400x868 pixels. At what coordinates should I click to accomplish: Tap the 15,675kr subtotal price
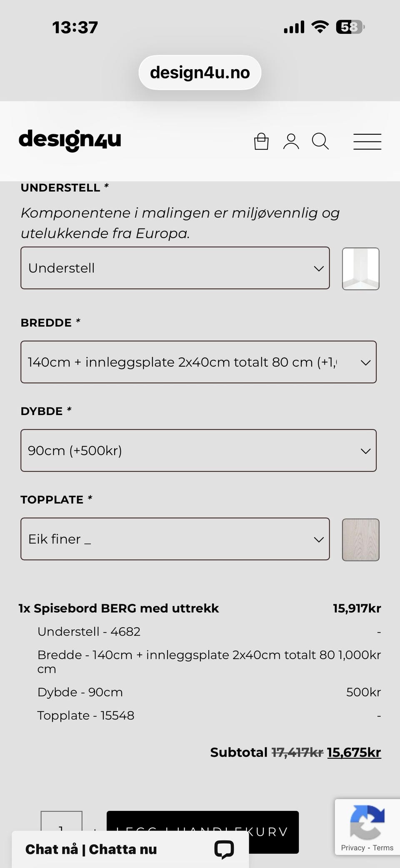pyautogui.click(x=354, y=752)
